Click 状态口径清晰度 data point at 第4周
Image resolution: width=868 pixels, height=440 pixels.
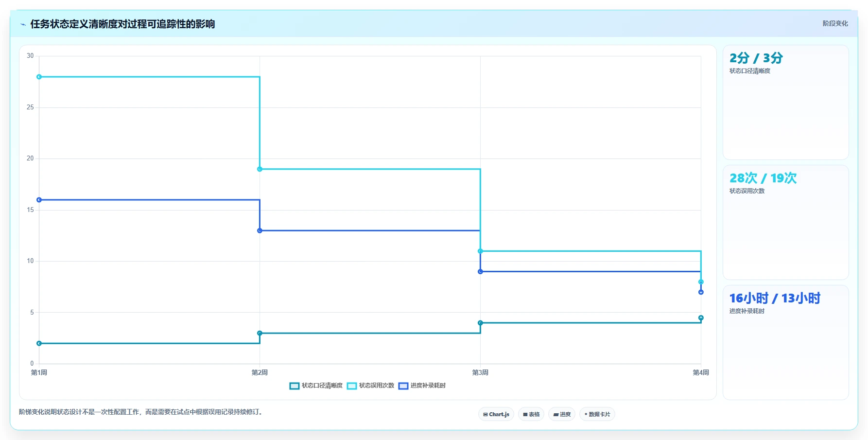(x=701, y=318)
